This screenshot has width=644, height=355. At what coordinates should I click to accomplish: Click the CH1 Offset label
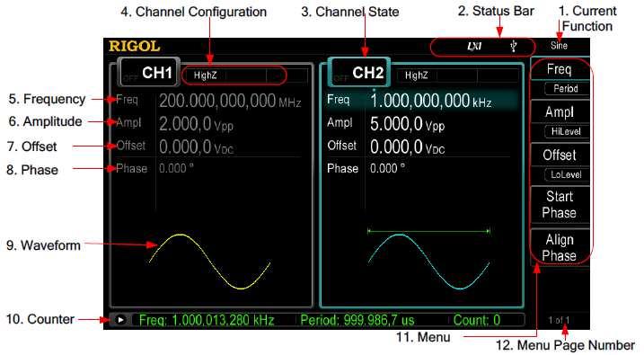(131, 146)
